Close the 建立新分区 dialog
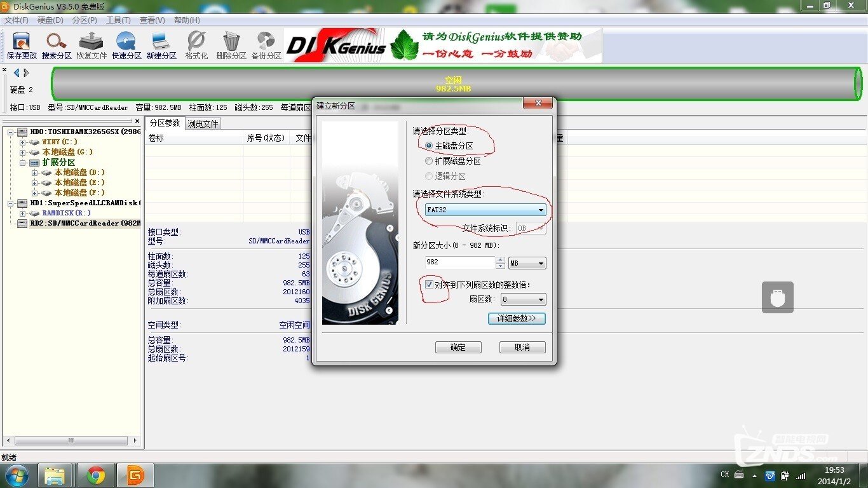Screen dimensions: 868x488 pos(538,104)
